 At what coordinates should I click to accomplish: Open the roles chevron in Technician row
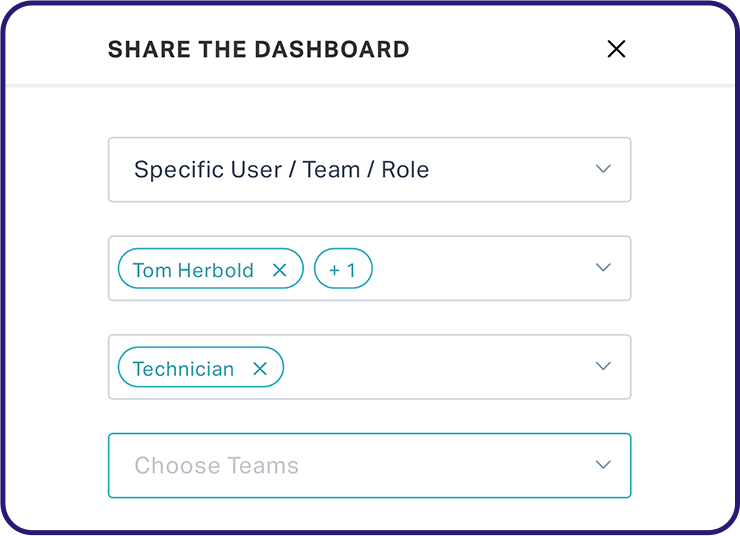tap(603, 366)
